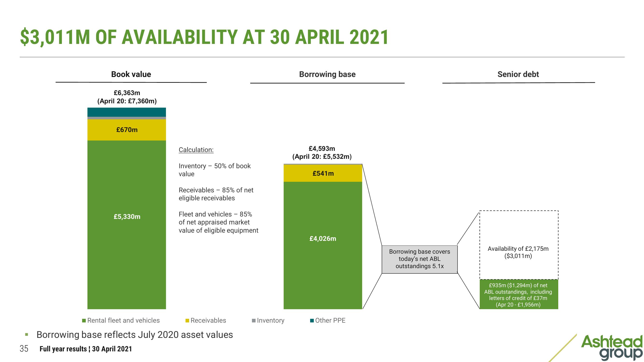Screen dimensions: 644x362
Task: Click the underlined 'Calculation:' label
Action: 196,150
